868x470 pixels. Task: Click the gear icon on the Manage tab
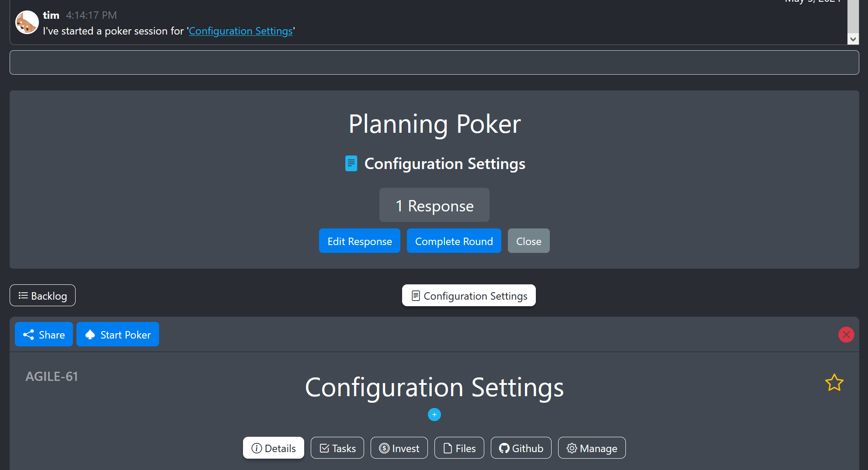572,448
